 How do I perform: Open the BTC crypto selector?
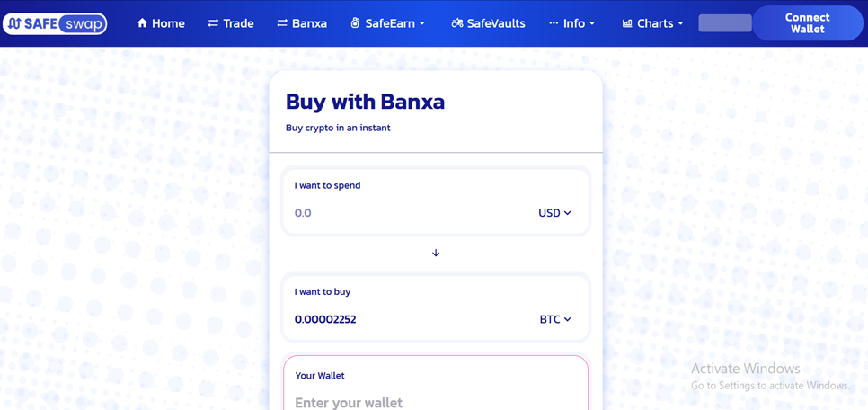tap(555, 319)
